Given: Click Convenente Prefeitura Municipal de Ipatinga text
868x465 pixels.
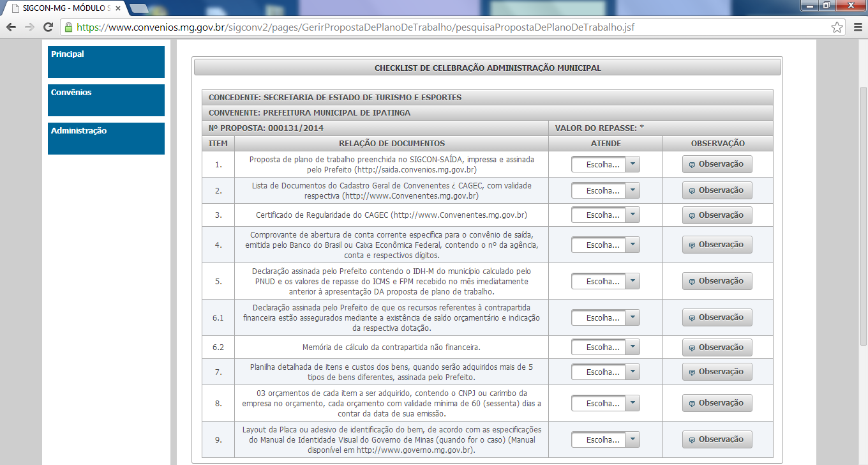Looking at the screenshot, I should 310,113.
